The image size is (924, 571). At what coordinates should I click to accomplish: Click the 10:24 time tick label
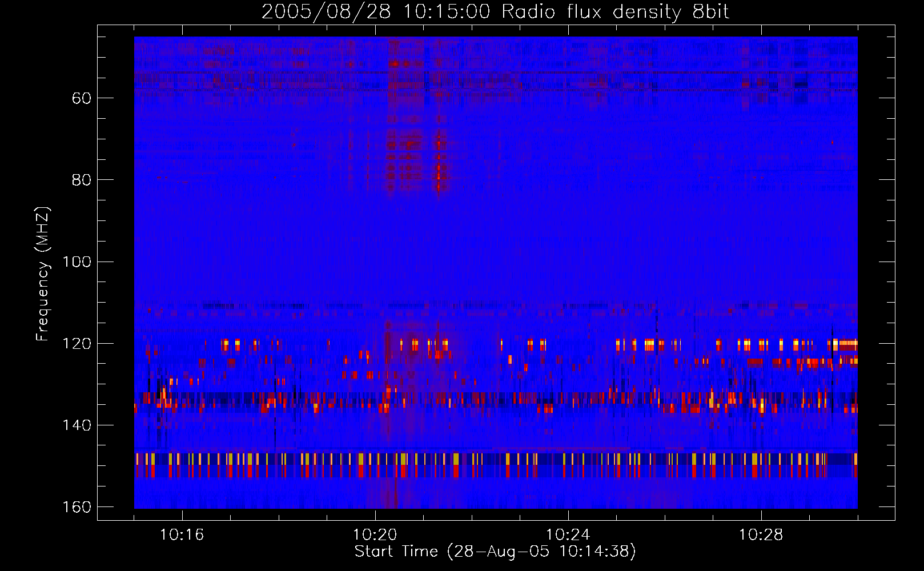tap(568, 535)
